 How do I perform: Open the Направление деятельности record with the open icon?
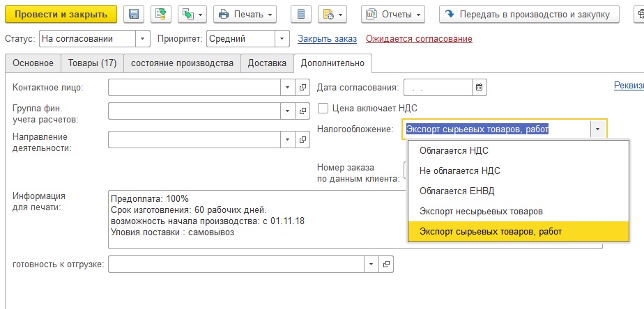click(302, 139)
